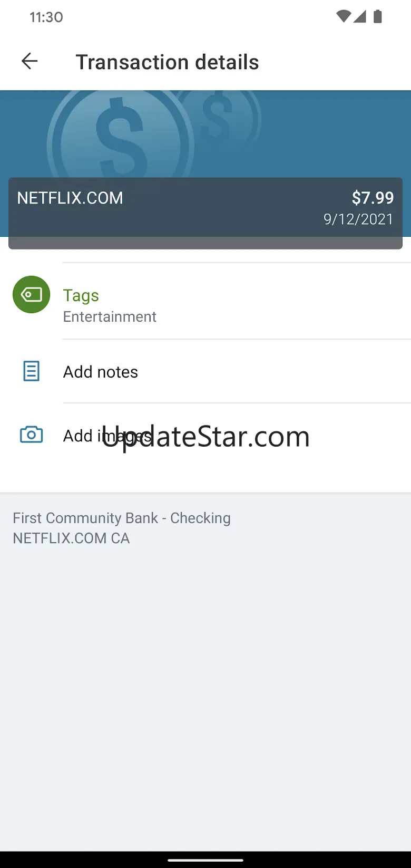Click the NETFLIX.COM merchant name
Viewport: 411px width, 868px height.
[70, 198]
